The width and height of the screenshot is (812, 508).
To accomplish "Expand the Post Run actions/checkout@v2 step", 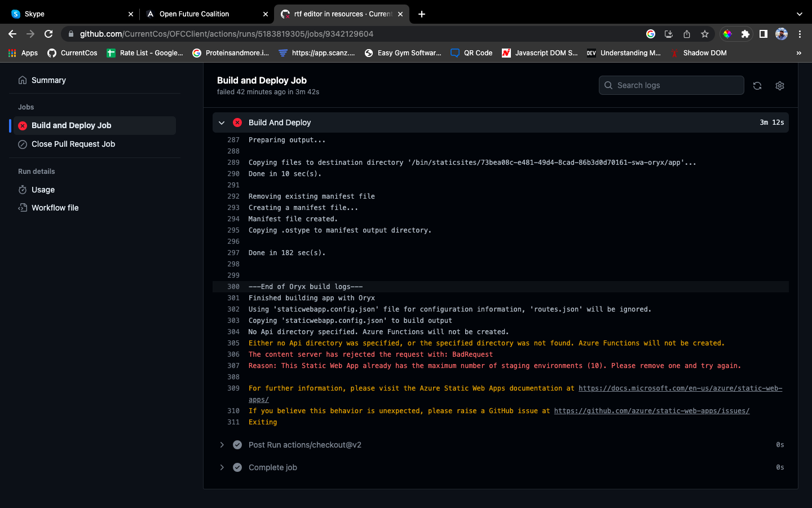I will pyautogui.click(x=222, y=445).
